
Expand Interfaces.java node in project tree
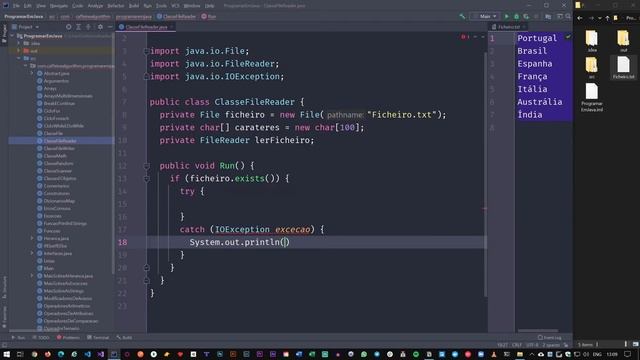click(32, 253)
